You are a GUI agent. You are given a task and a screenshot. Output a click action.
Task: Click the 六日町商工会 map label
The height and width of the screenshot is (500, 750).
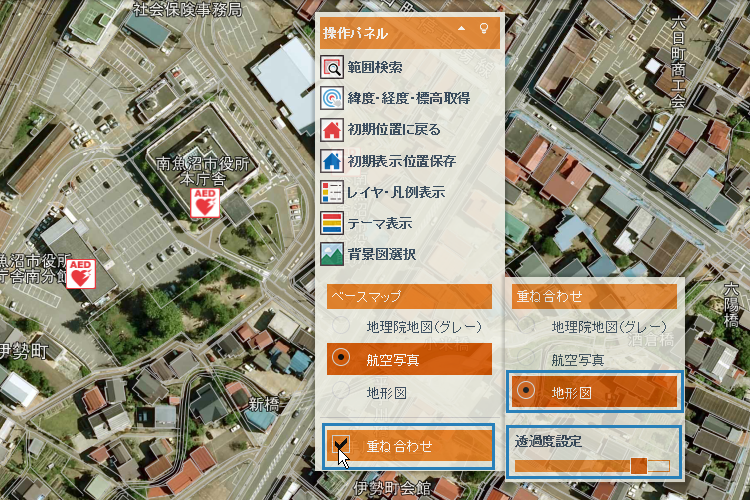[678, 62]
